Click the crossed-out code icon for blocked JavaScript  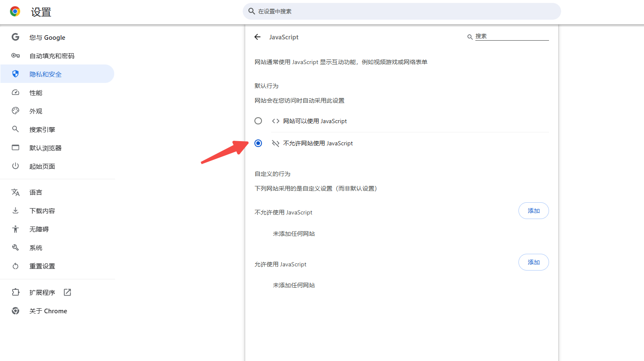pos(275,143)
